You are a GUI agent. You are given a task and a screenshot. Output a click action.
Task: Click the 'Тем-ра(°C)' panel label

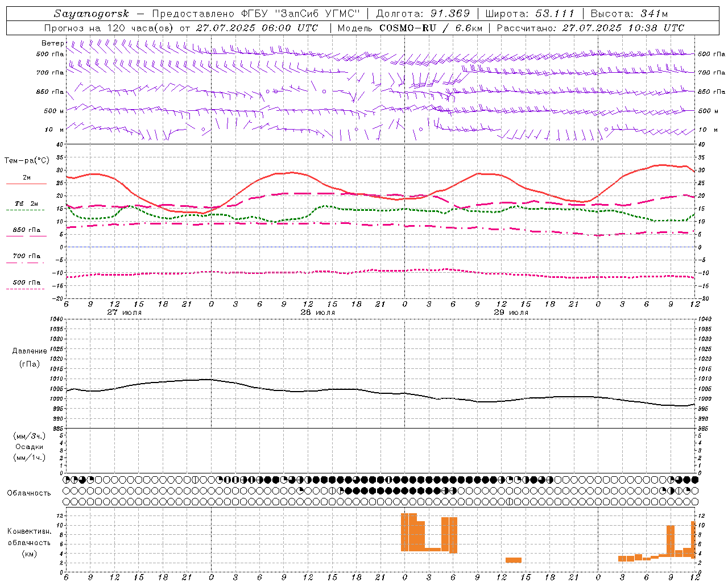tap(27, 161)
